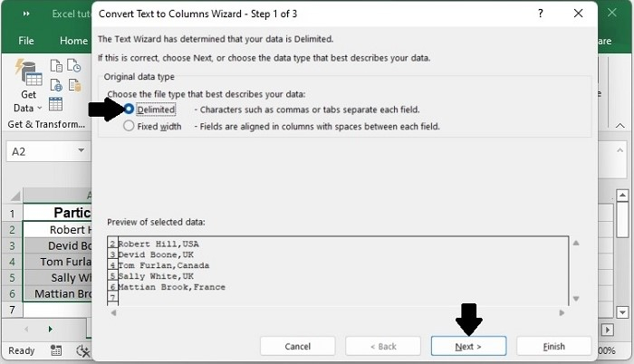This screenshot has width=634, height=364.
Task: Select the Delimited radio option
Action: pos(129,110)
